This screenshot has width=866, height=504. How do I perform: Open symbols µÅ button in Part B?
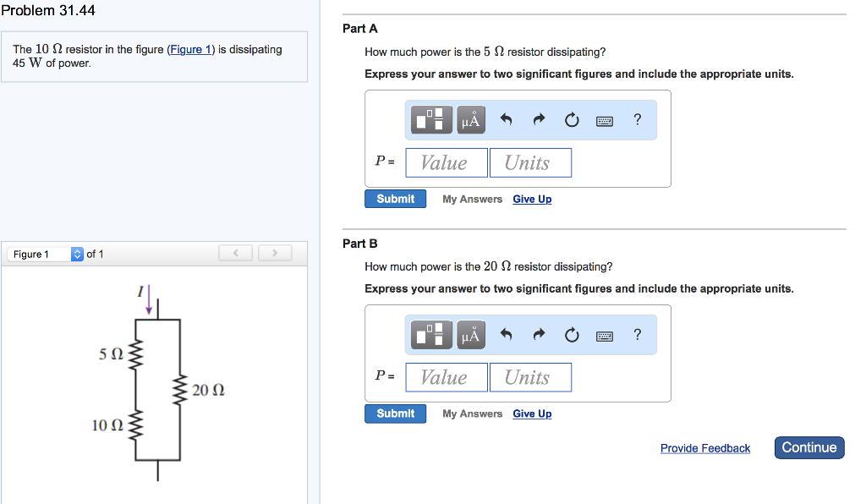point(470,335)
